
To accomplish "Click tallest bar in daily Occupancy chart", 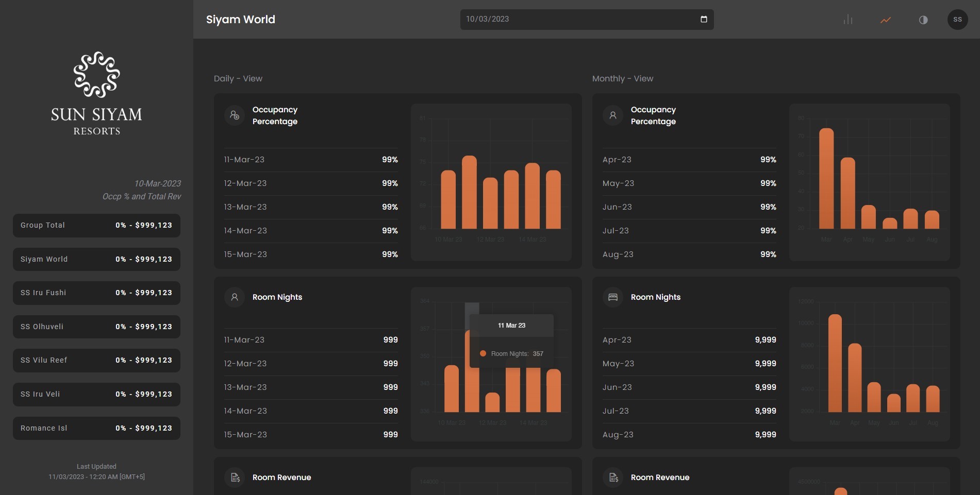I will pyautogui.click(x=469, y=192).
